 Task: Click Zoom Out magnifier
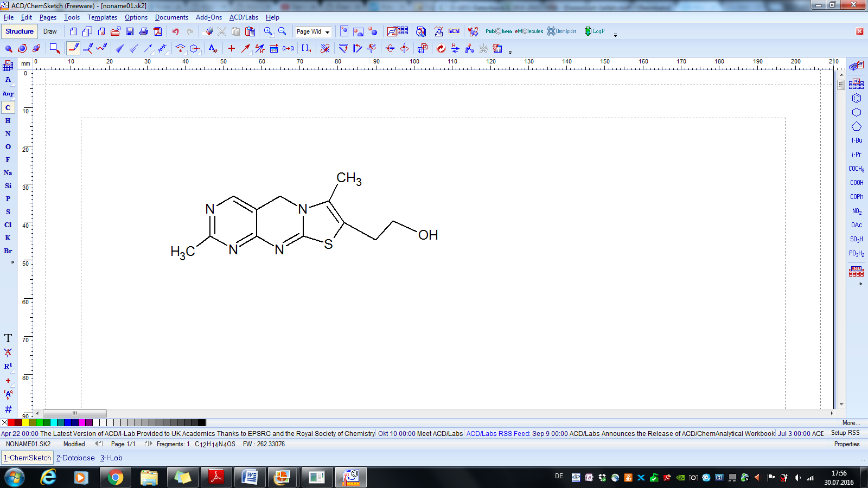click(x=282, y=31)
